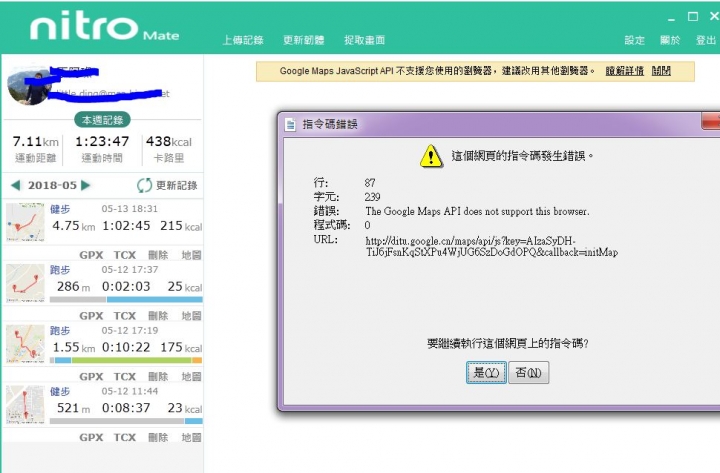Export GPX for the 4.75 km activity
Viewport: 720px width, 473px height.
(x=91, y=255)
